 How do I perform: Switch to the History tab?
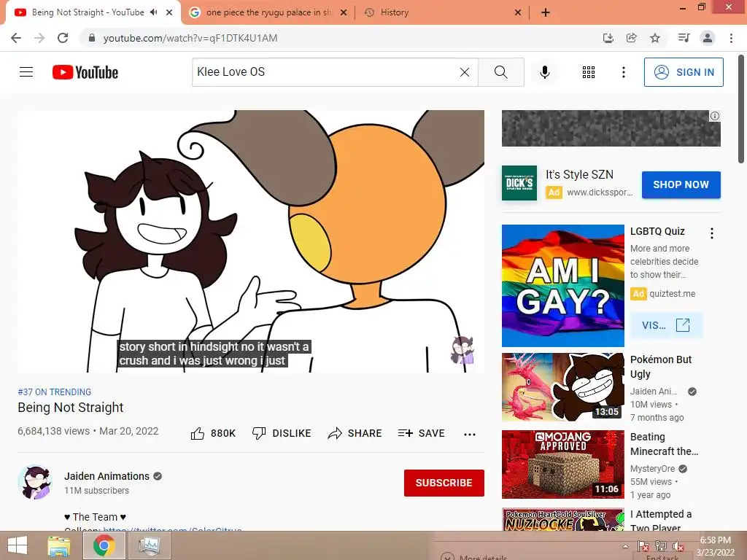(443, 12)
